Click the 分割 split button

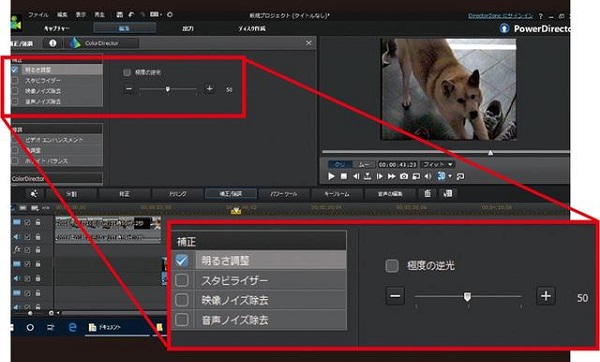[71, 194]
